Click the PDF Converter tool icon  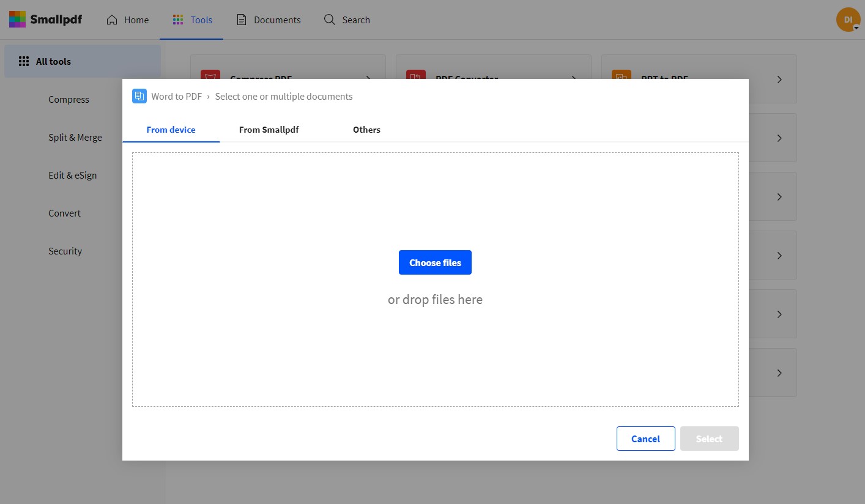pyautogui.click(x=416, y=75)
